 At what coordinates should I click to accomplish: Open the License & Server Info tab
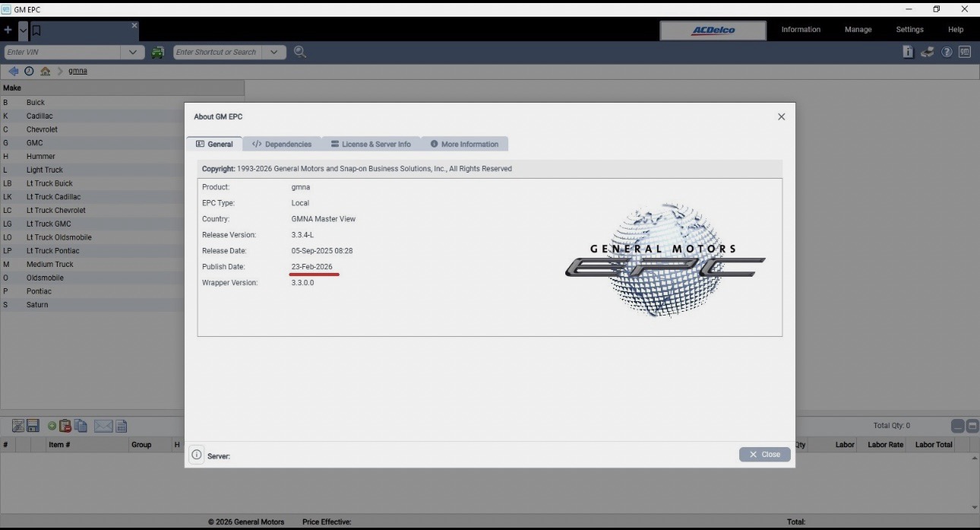coord(371,144)
